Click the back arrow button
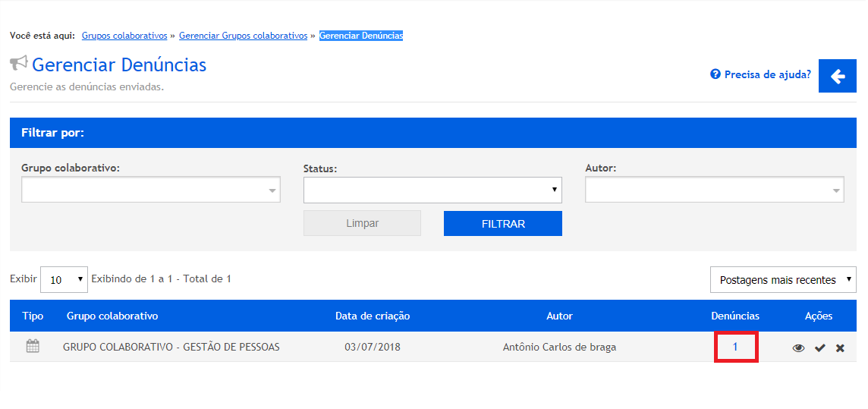The height and width of the screenshot is (409, 868). click(x=838, y=76)
